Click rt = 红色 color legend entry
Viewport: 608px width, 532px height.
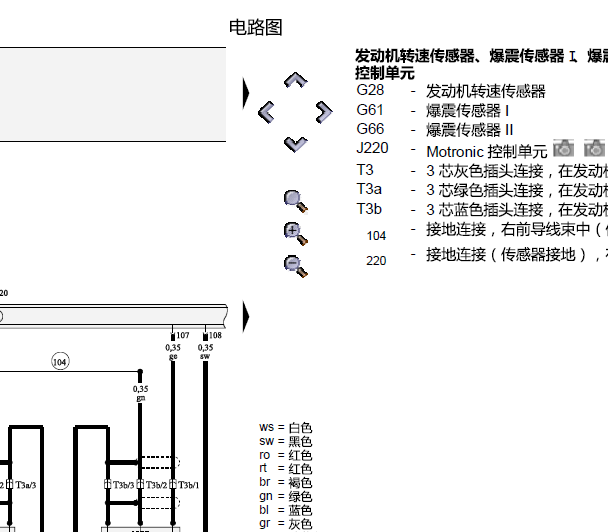[286, 469]
